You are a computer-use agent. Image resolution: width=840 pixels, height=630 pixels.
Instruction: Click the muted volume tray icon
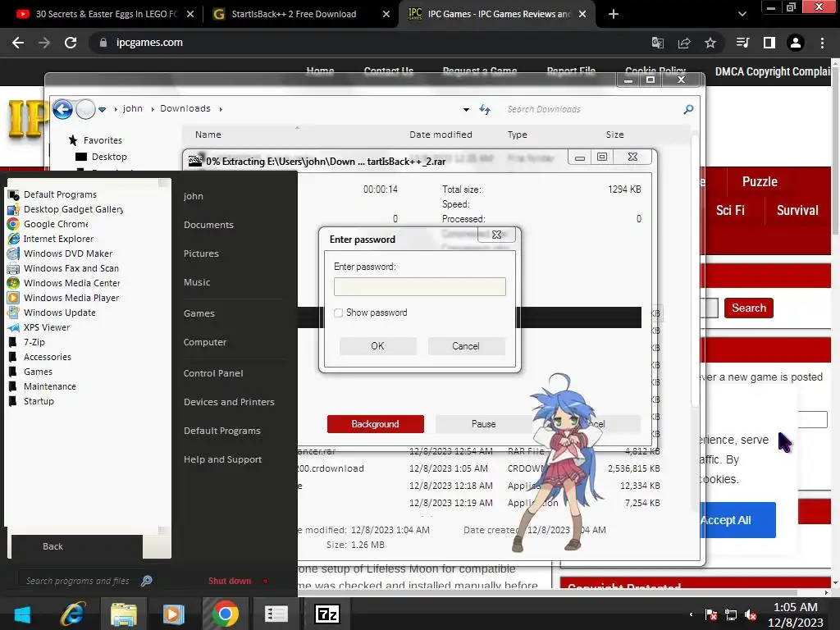coord(751,614)
